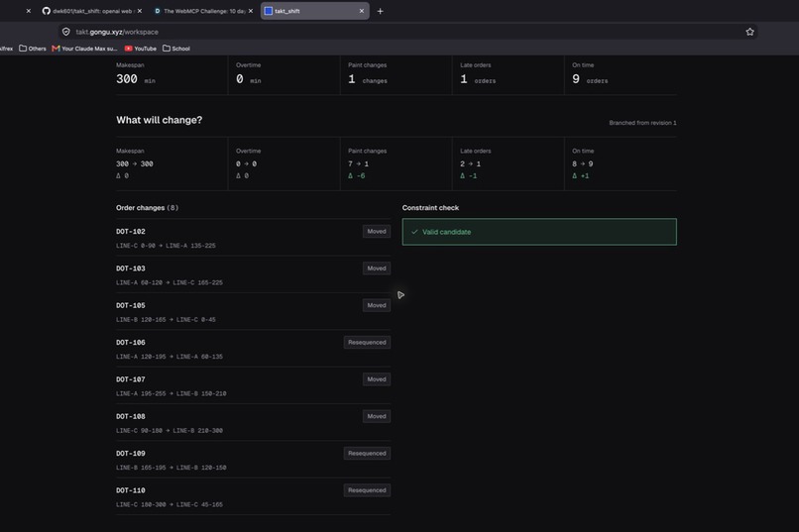
Task: Select the DOT-108 order name
Action: coord(131,416)
